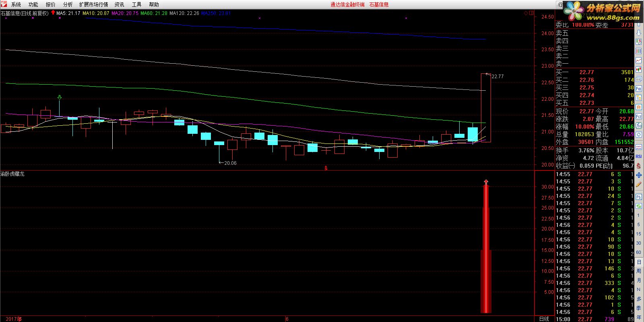Click the blue four-way move arrows icon

point(639,175)
